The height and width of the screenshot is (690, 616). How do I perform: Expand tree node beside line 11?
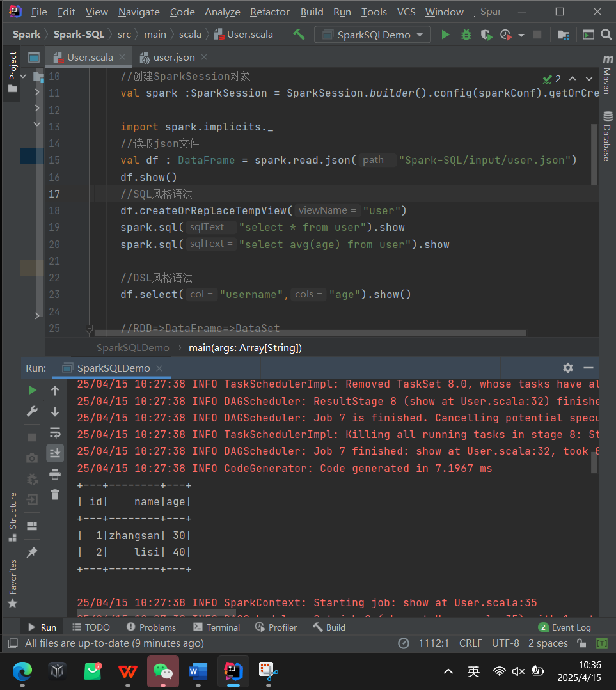tap(37, 92)
